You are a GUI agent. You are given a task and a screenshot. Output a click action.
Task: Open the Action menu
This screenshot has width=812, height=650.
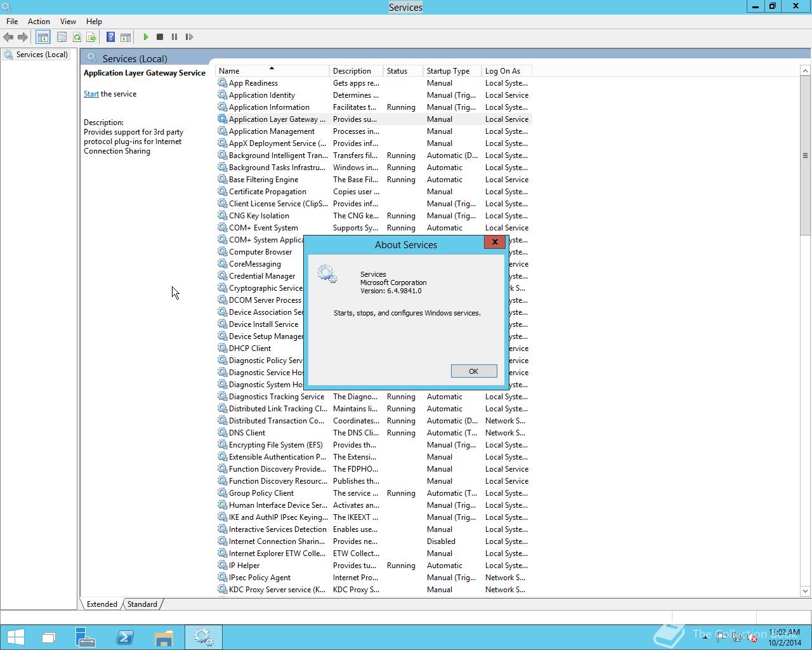coord(39,21)
